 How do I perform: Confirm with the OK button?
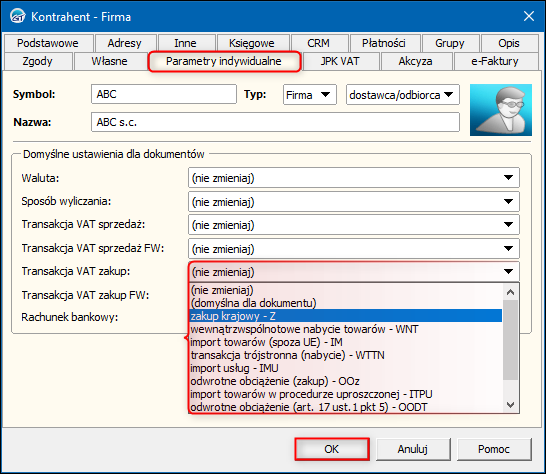(332, 449)
